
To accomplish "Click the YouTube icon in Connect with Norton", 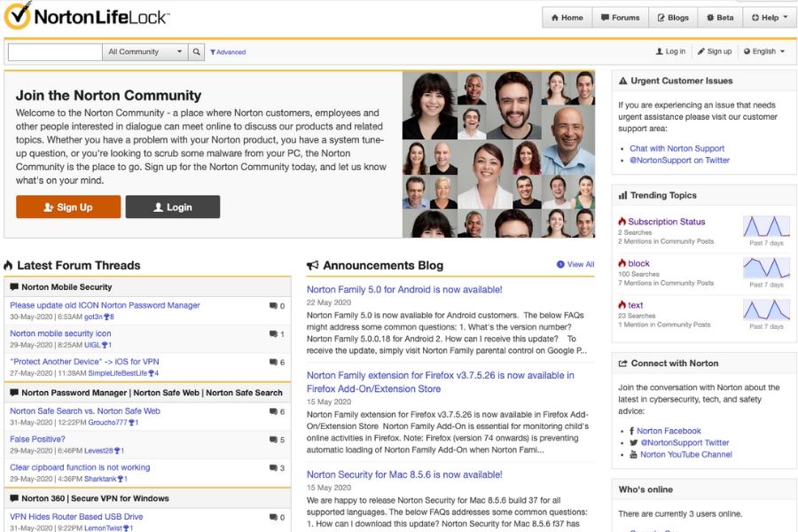I will (x=633, y=454).
